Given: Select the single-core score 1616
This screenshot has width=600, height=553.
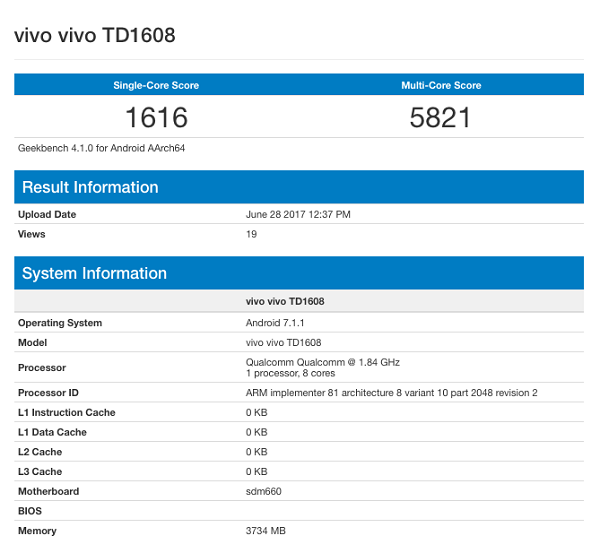Looking at the screenshot, I should click(x=156, y=117).
